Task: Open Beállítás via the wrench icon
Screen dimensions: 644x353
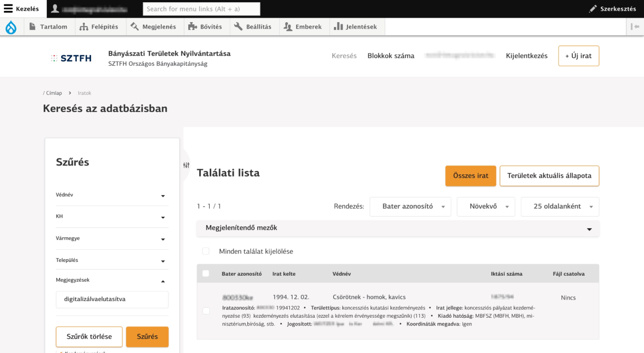Action: click(238, 26)
